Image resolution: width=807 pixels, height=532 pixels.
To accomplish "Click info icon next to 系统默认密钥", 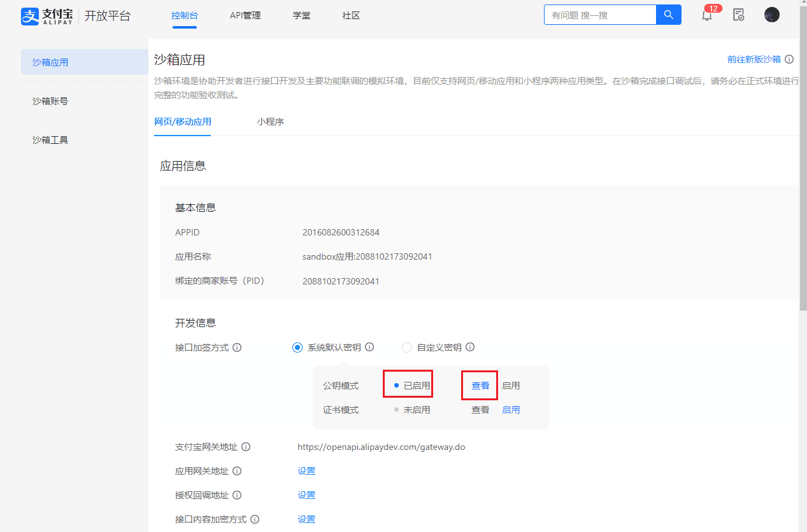I will pyautogui.click(x=369, y=347).
